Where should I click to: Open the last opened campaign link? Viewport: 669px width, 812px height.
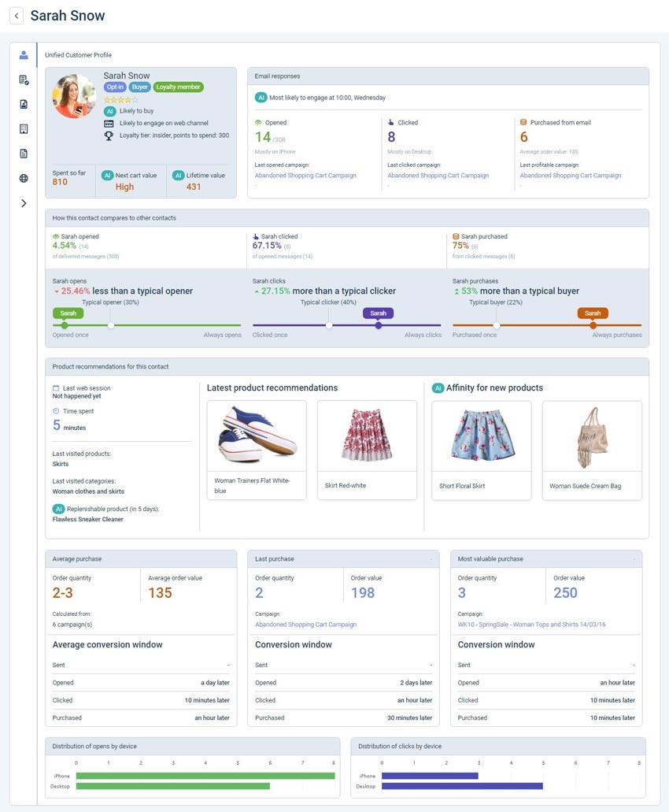[x=305, y=176]
